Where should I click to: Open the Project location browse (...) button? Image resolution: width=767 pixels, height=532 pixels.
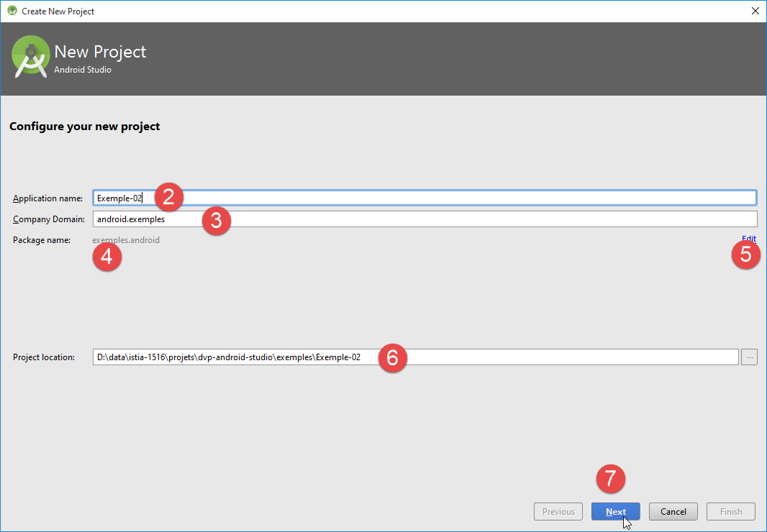[748, 357]
